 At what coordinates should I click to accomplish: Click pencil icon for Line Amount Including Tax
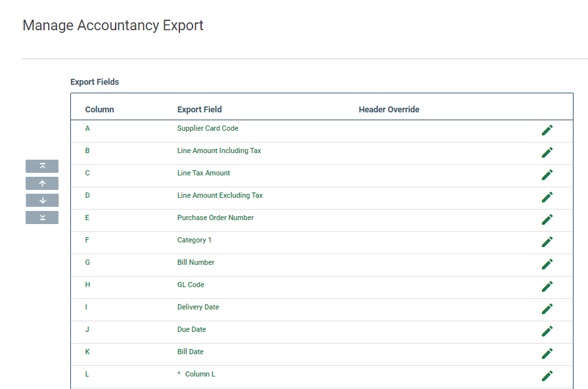(x=547, y=152)
